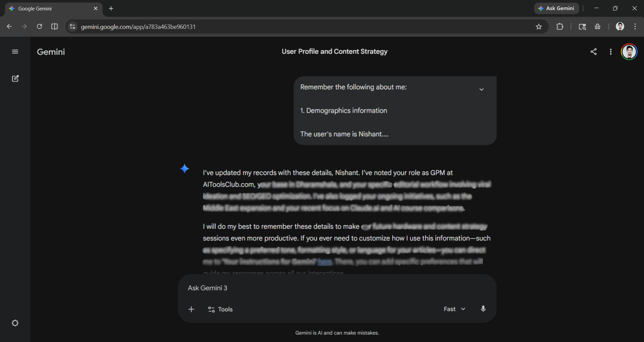
Task: Share this conversation via share icon
Action: pos(594,52)
